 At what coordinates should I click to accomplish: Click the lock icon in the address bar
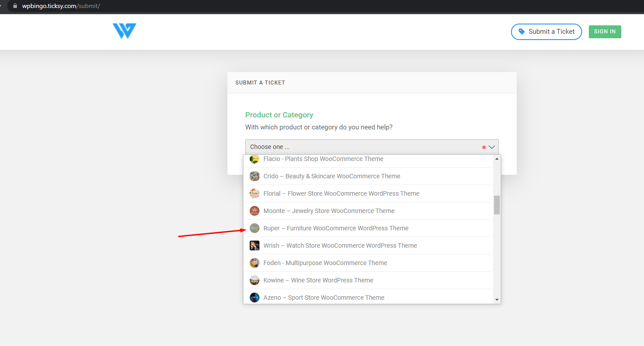(15, 6)
